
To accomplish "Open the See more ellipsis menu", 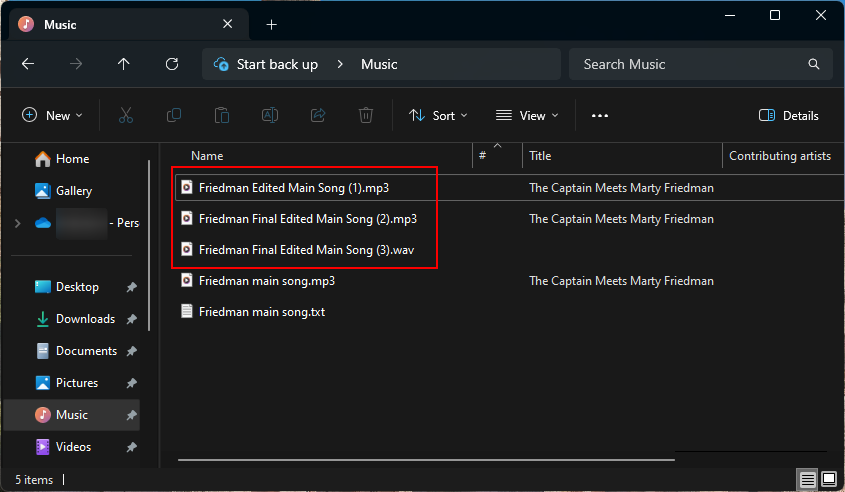I will click(600, 116).
